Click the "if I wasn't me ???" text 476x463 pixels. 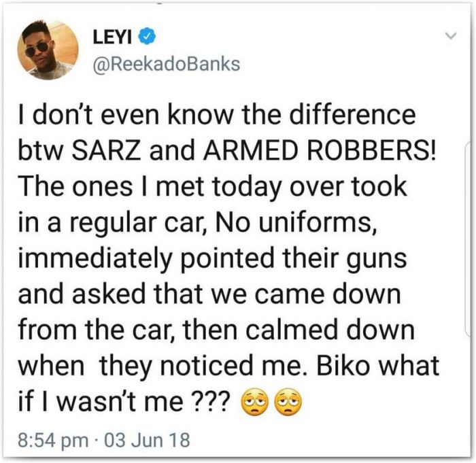124,401
